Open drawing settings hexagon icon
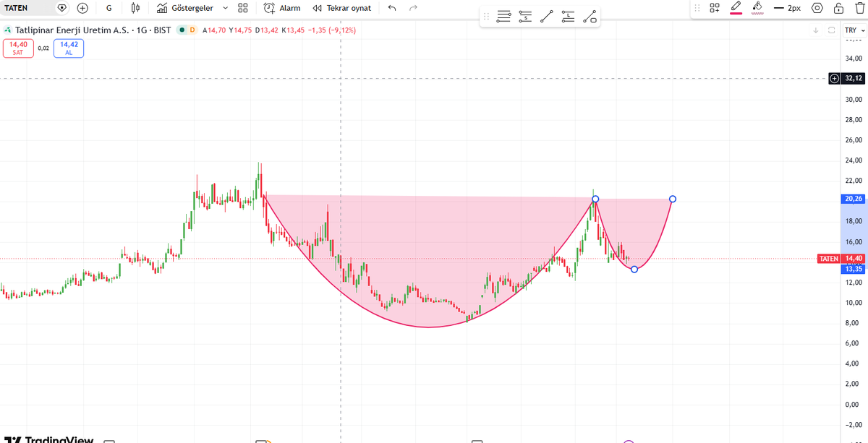The height and width of the screenshot is (443, 868). pyautogui.click(x=817, y=8)
